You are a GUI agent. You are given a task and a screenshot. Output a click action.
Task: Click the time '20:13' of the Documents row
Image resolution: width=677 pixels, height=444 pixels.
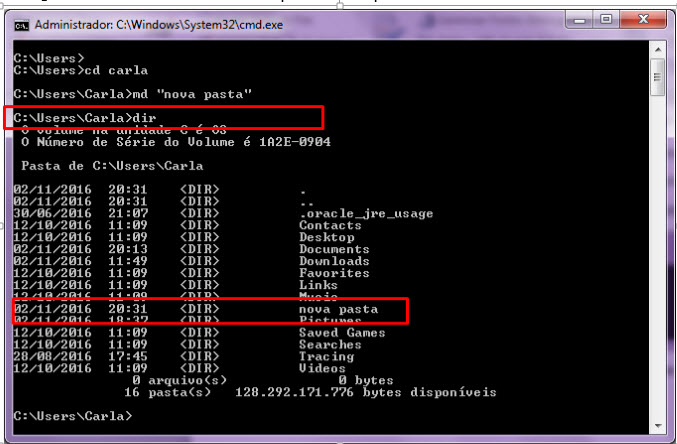tap(128, 249)
